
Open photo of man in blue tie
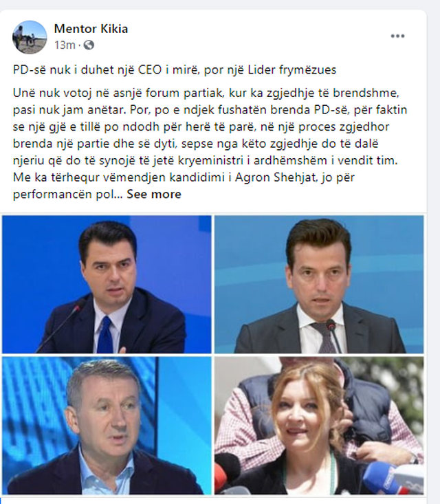(107, 285)
